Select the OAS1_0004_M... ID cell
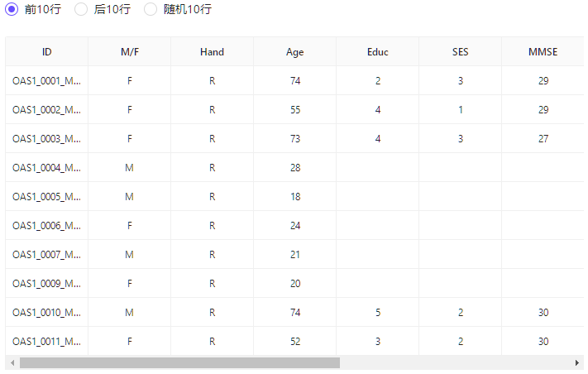This screenshot has height=374, width=588. 47,168
